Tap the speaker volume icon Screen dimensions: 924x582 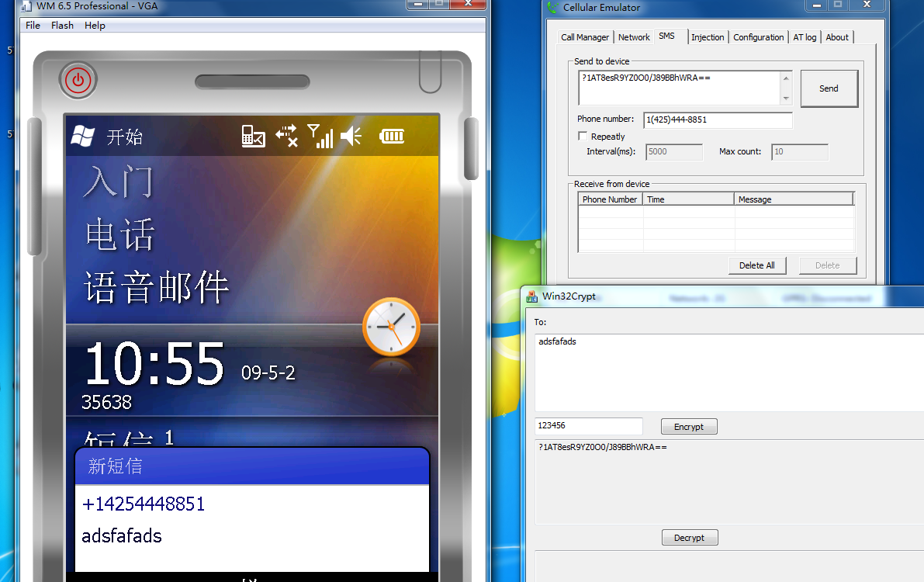351,137
